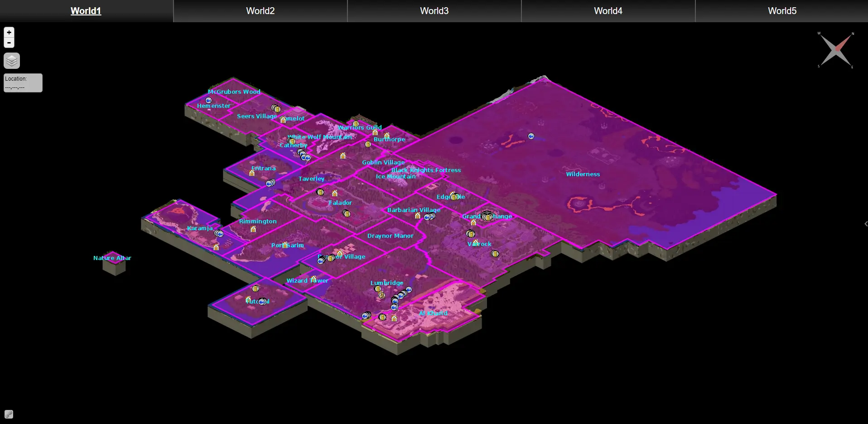Select the blue marker in the Wilderness

pos(531,136)
